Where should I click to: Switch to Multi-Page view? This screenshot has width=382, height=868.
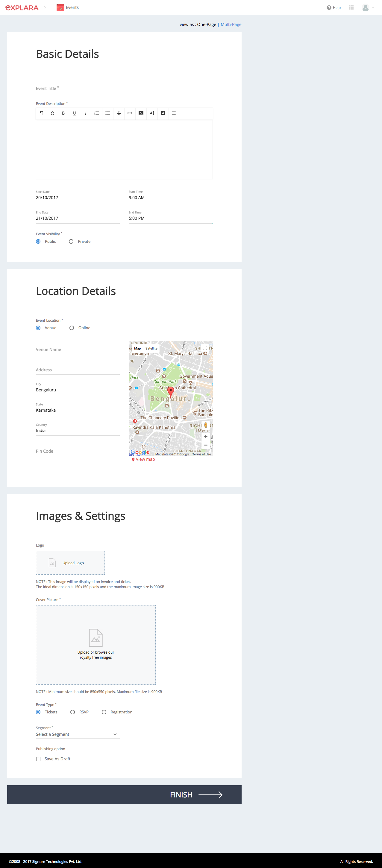(231, 25)
